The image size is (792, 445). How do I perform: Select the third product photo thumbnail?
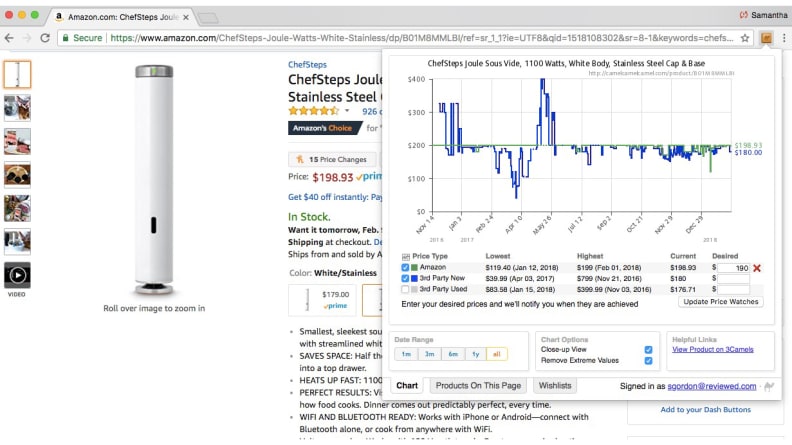click(17, 141)
